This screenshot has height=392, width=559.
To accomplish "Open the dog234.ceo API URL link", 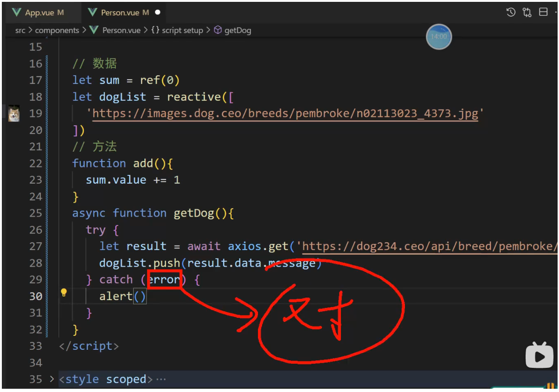I will [x=430, y=246].
